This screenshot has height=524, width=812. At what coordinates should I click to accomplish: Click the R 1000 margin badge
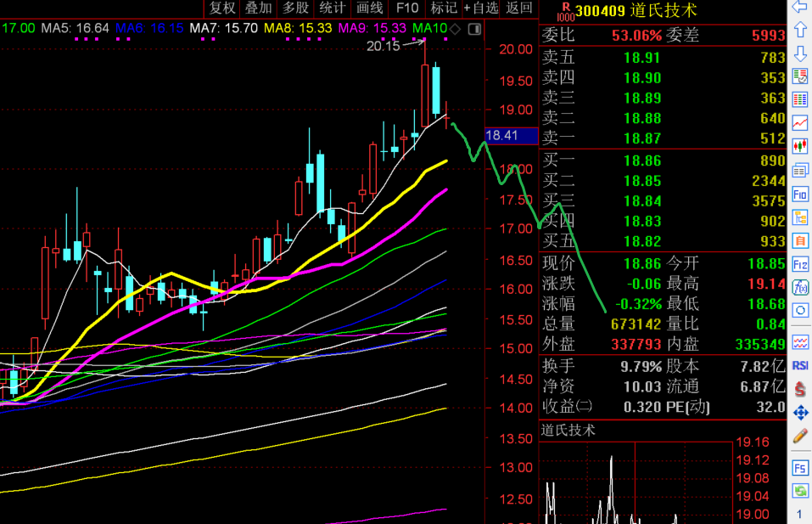point(565,11)
